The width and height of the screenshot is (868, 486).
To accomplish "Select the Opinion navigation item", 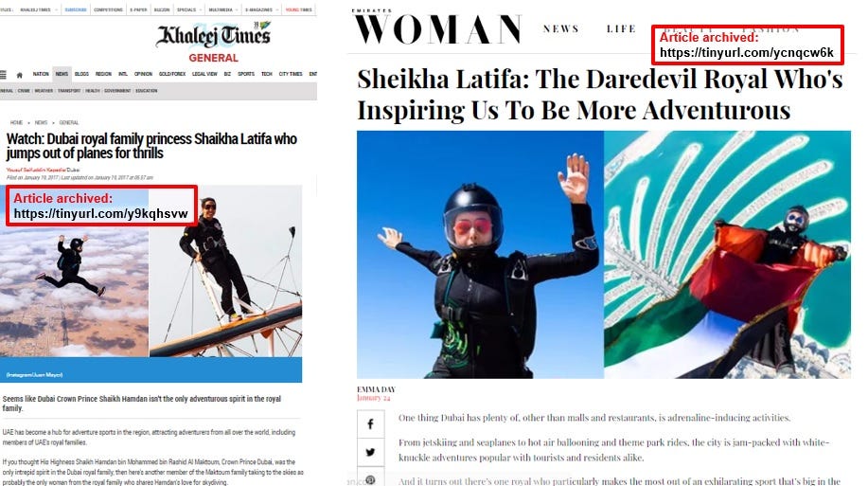I will click(x=143, y=74).
